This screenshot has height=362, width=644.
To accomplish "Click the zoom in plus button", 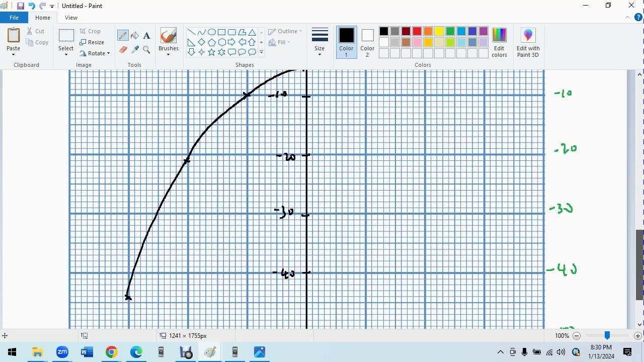I will point(637,335).
